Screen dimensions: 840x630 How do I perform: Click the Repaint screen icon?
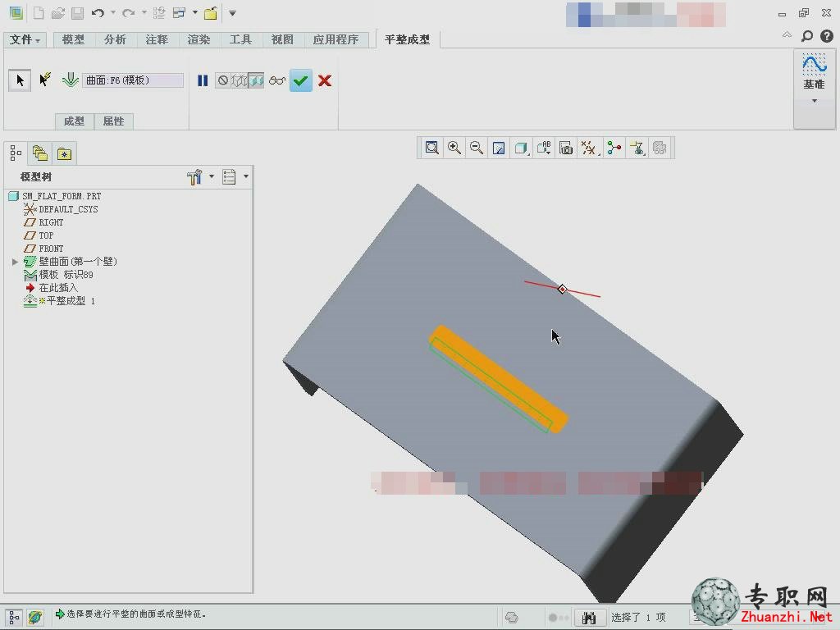(499, 148)
